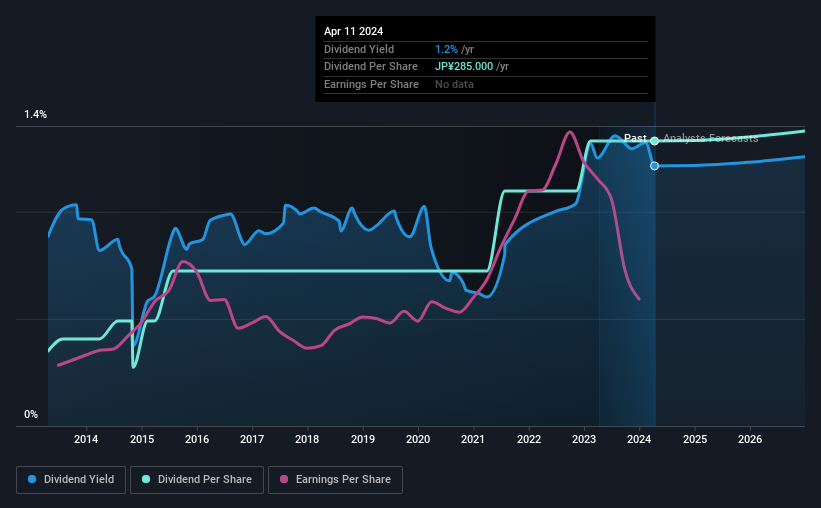The height and width of the screenshot is (508, 821).
Task: Click the 2014 x-axis year label
Action: 86,439
